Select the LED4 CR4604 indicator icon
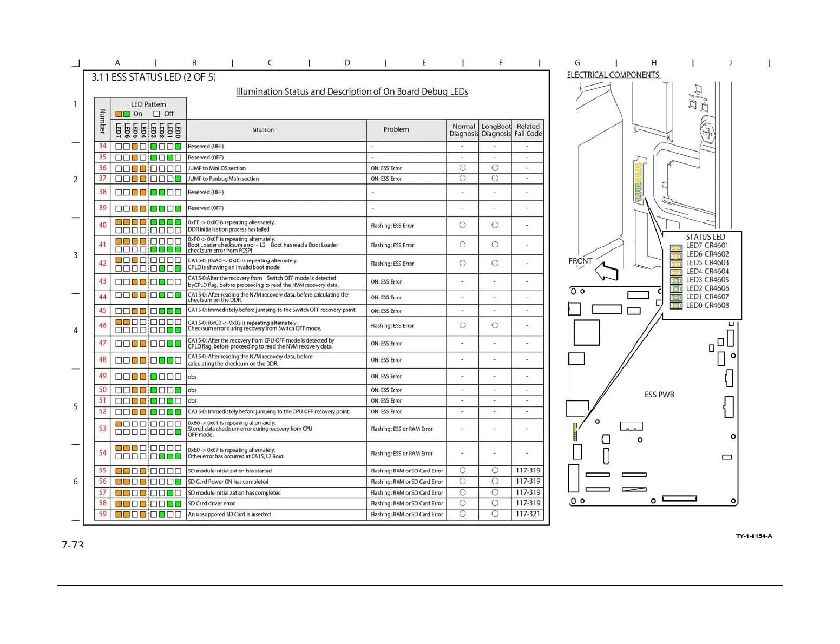Image resolution: width=840 pixels, height=644 pixels. (675, 272)
